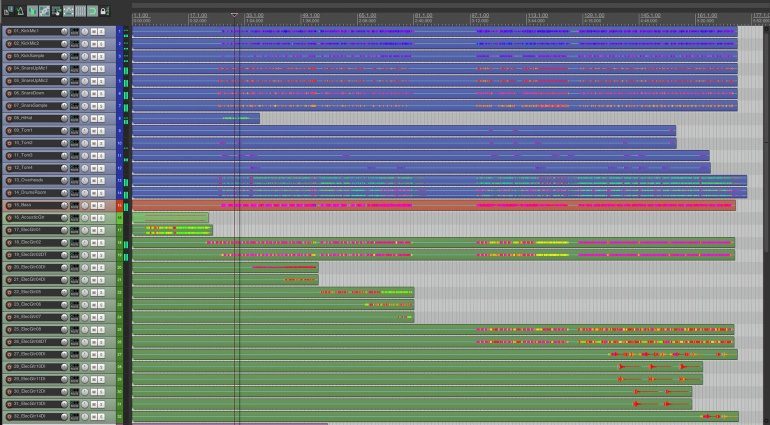Screen dimensions: 770x425
Task: Toggle the metronome icon in toolbar
Action: (x=20, y=11)
